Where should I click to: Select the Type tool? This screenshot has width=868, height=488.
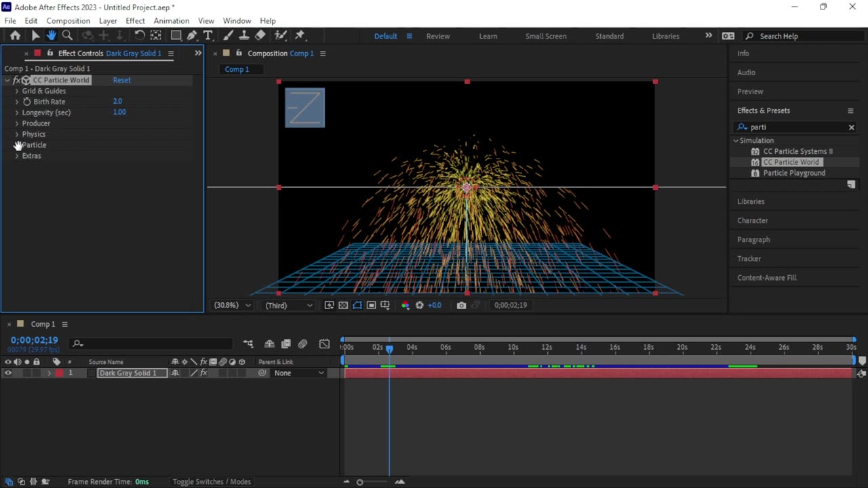208,36
